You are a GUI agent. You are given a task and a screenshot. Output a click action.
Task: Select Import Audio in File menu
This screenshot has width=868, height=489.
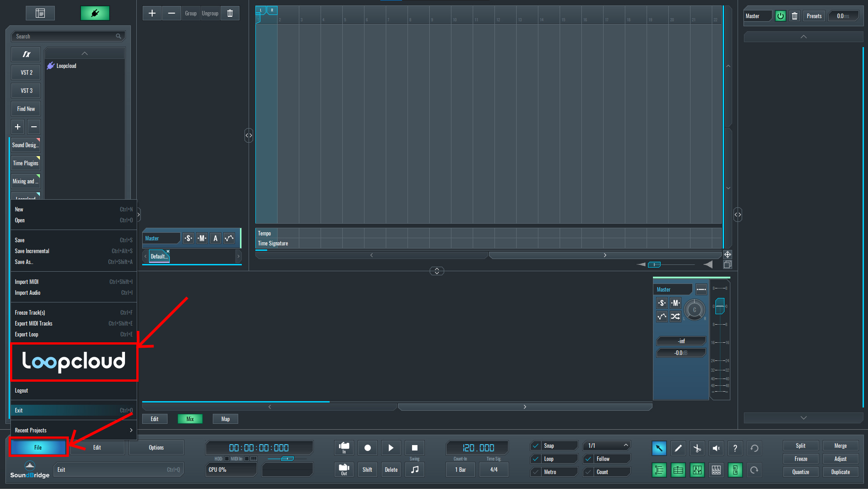pos(73,292)
